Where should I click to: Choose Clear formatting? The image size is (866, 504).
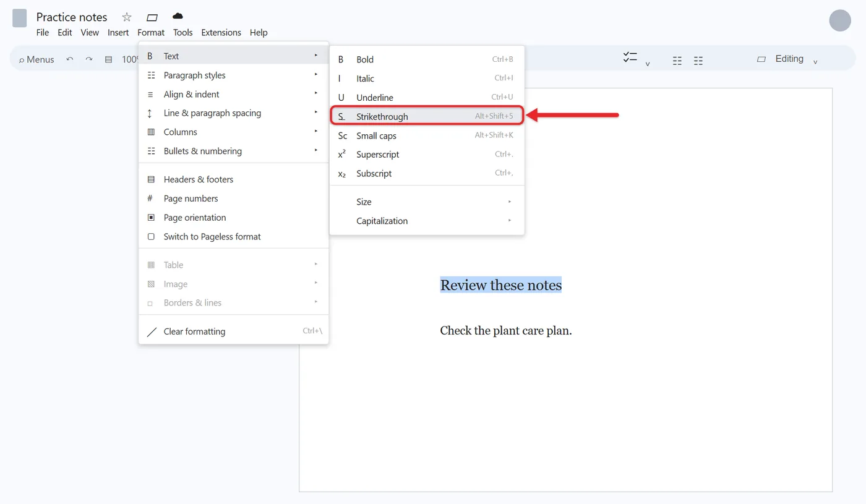(233, 331)
